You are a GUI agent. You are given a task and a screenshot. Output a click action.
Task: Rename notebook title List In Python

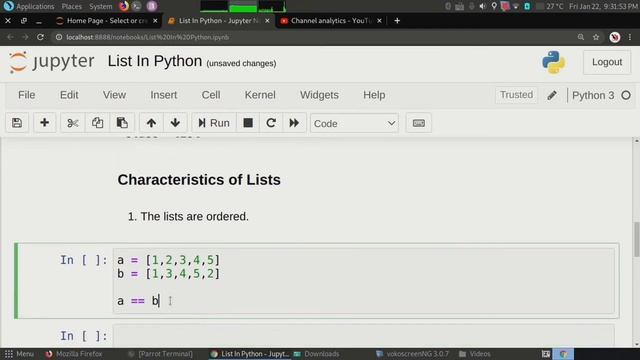coord(155,61)
